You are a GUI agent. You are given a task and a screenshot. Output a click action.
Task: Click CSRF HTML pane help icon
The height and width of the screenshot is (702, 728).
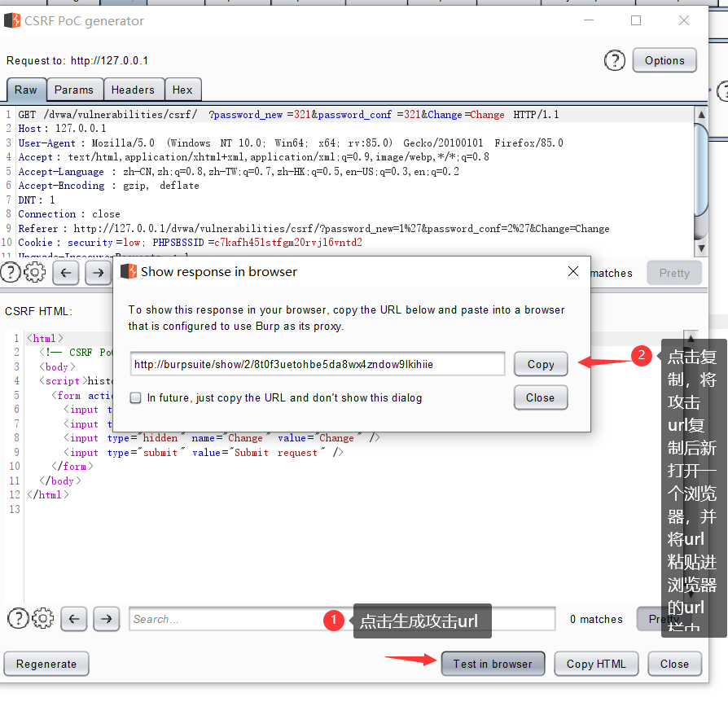pos(18,618)
